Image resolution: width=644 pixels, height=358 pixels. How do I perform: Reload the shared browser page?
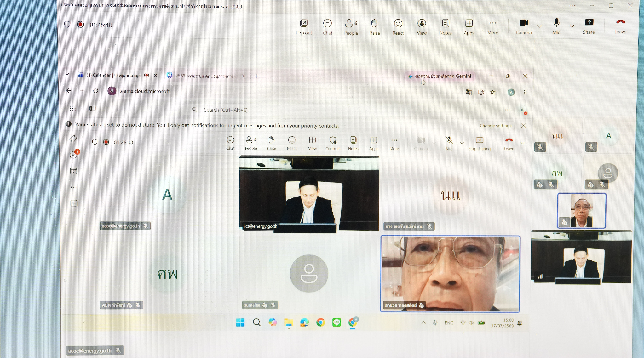[95, 91]
